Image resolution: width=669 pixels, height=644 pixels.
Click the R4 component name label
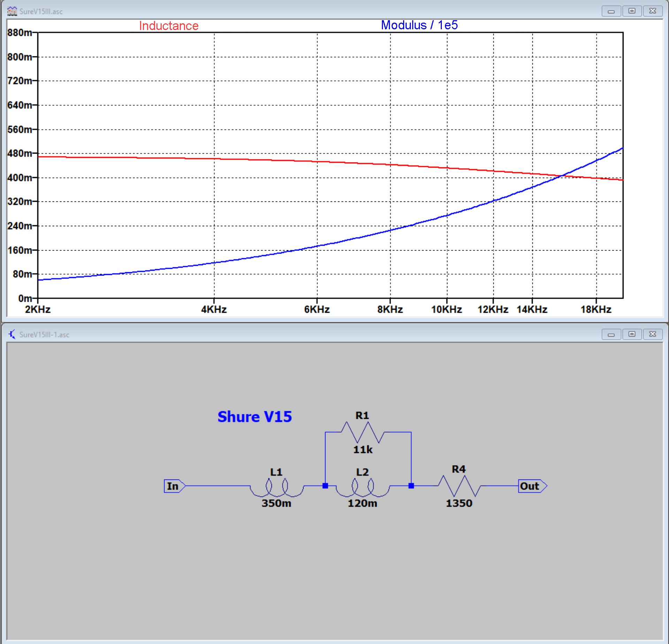tap(459, 469)
